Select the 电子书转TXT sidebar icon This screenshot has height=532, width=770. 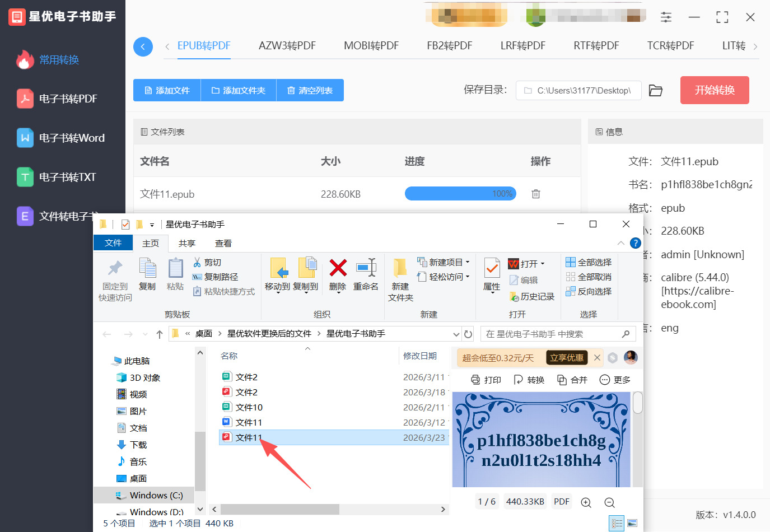tap(25, 177)
